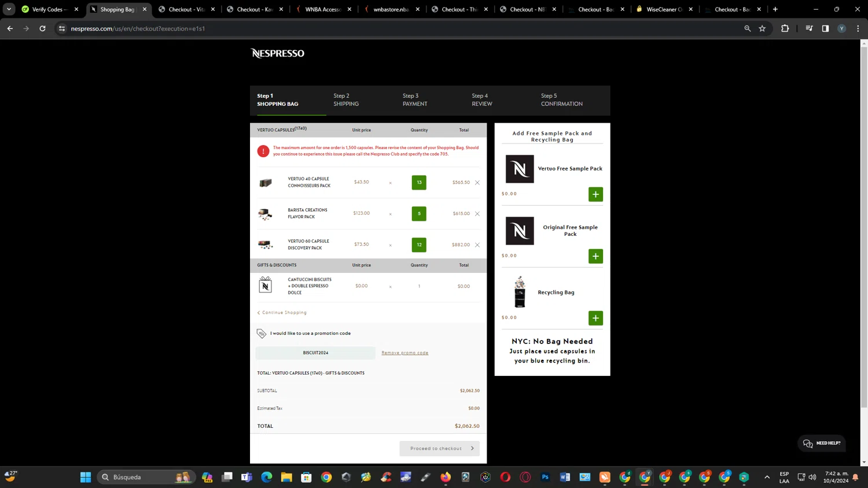Open browser zoom magnifier icon
Screen dimensions: 868x488
pos(747,28)
